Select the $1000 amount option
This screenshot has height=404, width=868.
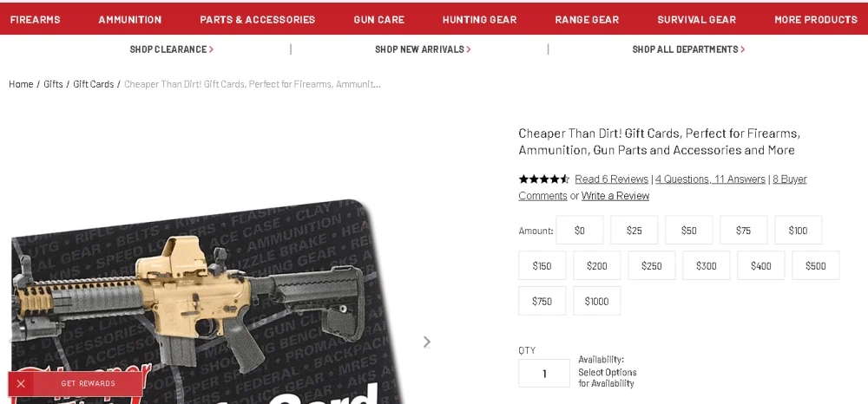pos(597,301)
